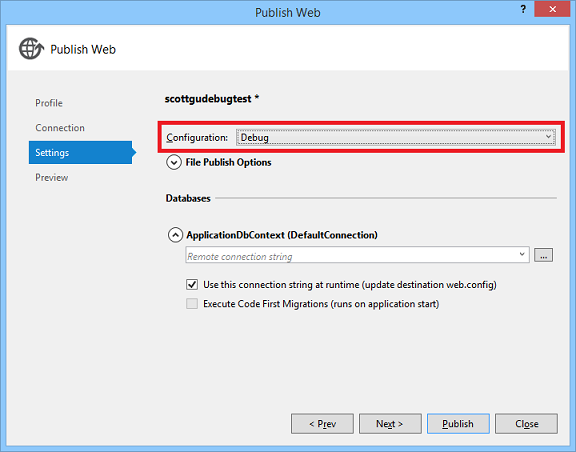Image resolution: width=576 pixels, height=452 pixels.
Task: Toggle Execute Code First Migrations checkbox
Action: tap(192, 304)
